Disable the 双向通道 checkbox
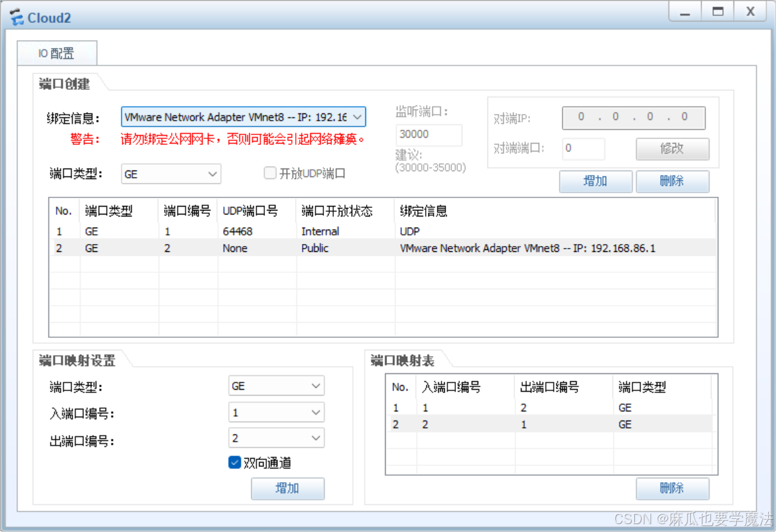The height and width of the screenshot is (532, 776). 234,462
